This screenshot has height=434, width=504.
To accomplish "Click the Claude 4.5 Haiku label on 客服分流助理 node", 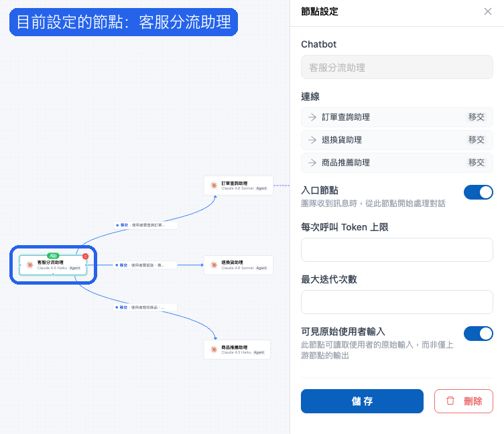I will click(52, 268).
